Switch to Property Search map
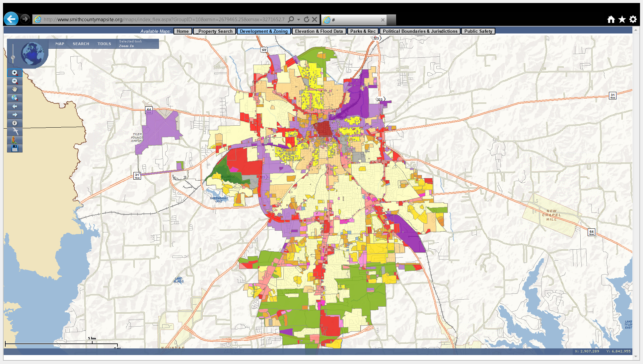Screen dimensions: 643x364 [x=215, y=31]
